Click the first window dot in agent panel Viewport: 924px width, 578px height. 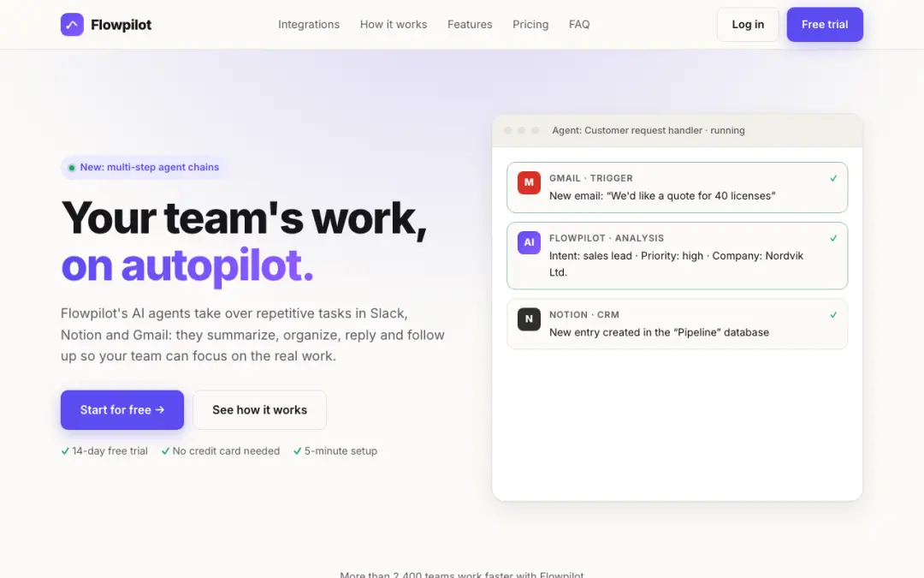click(508, 130)
